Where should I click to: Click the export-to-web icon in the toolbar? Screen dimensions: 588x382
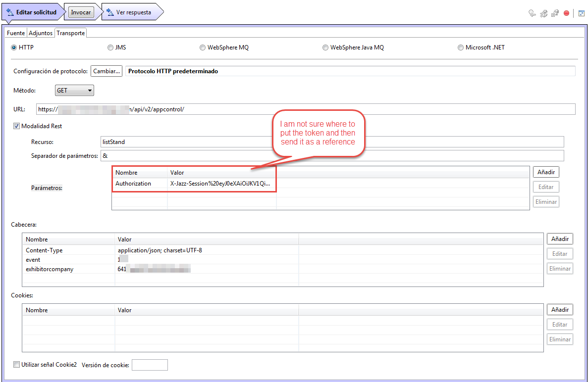click(555, 13)
